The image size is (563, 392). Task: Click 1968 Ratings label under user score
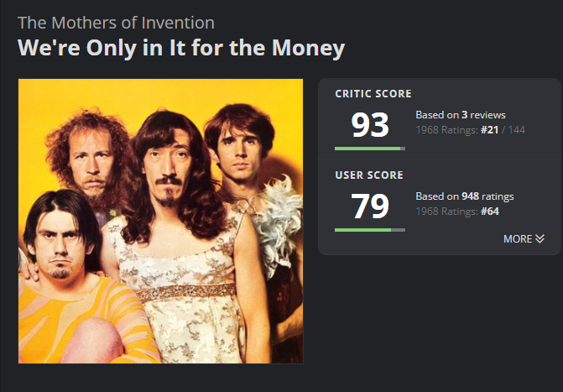(446, 211)
